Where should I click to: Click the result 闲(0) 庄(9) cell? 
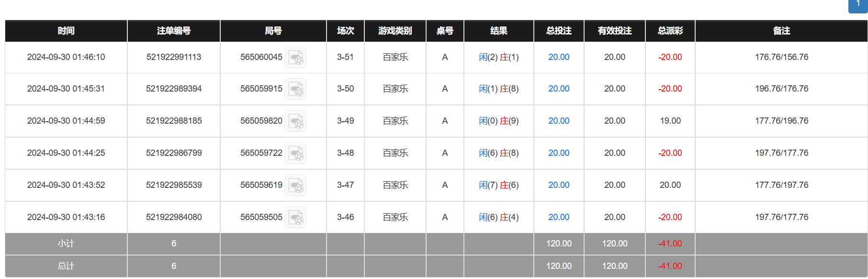pos(499,121)
